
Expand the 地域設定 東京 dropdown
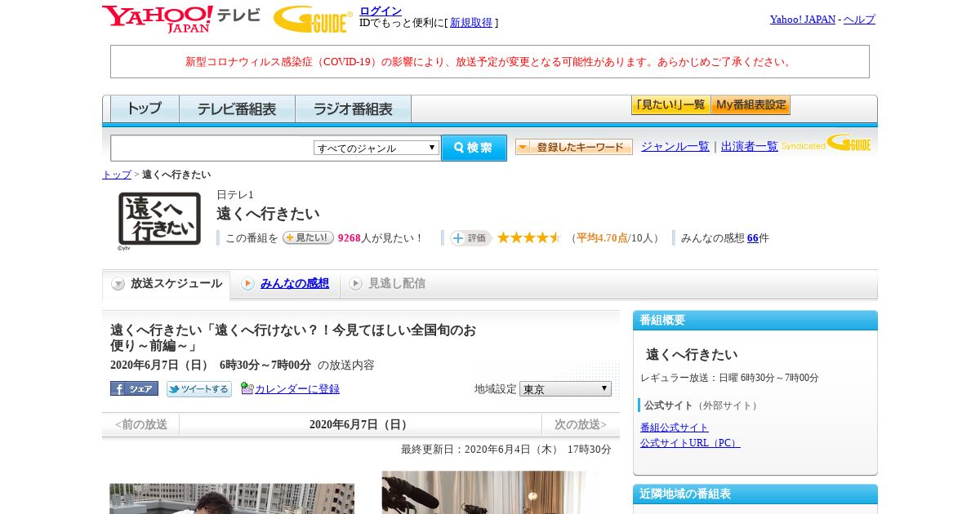[565, 389]
